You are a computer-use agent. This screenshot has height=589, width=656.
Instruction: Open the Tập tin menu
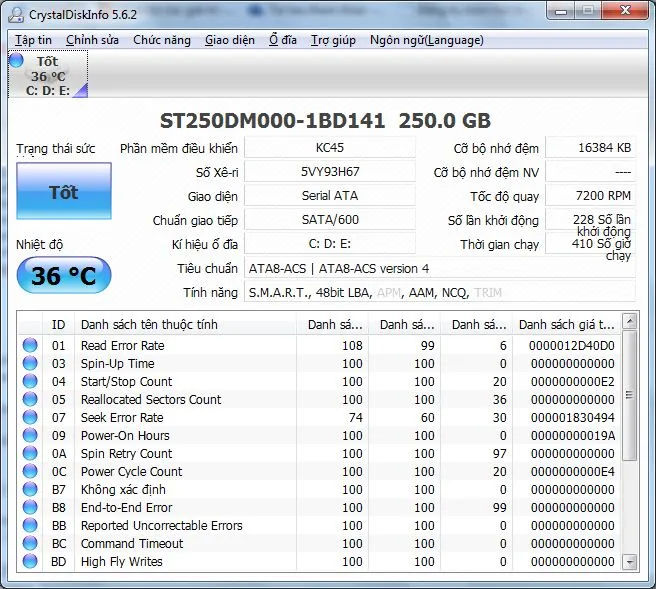(33, 40)
